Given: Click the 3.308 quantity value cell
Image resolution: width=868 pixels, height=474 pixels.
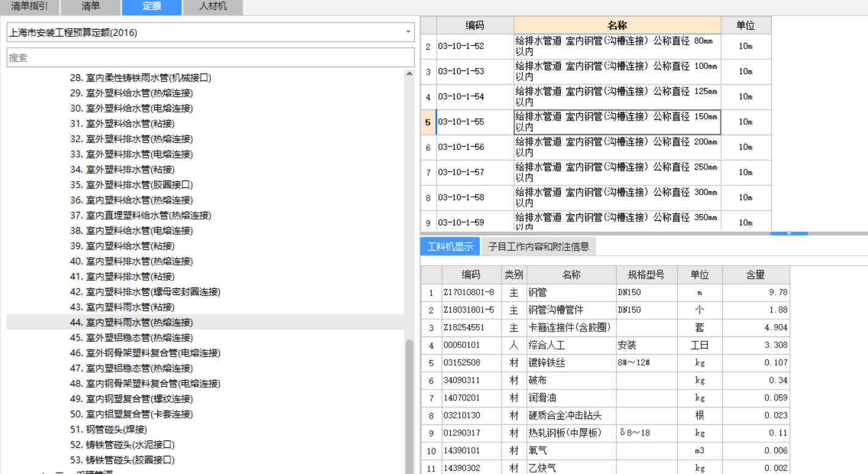Looking at the screenshot, I should (x=756, y=345).
